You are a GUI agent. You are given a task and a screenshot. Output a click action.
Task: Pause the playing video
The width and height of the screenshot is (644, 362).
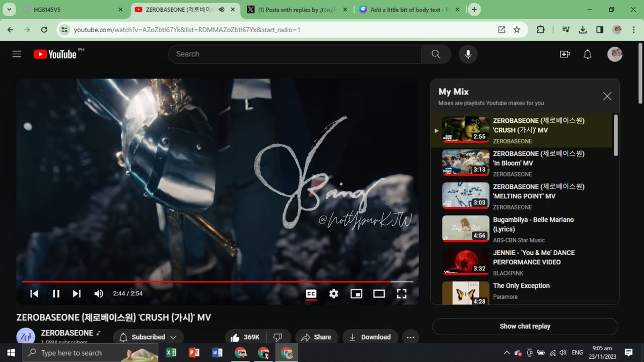tap(56, 293)
